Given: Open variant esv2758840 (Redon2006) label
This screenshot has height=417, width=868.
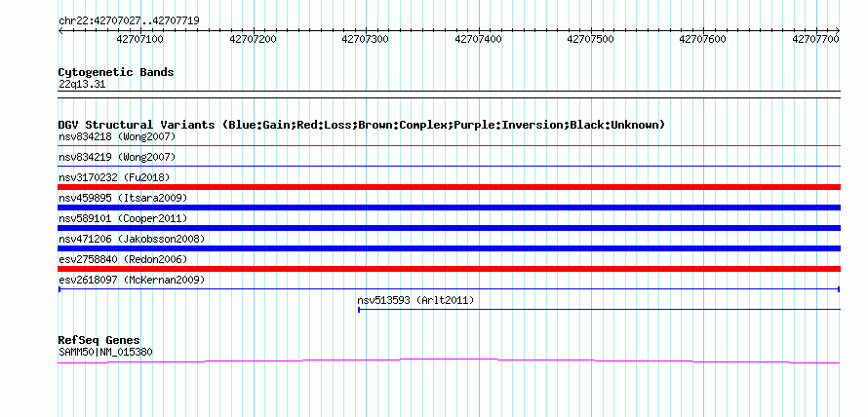Looking at the screenshot, I should point(123,259).
